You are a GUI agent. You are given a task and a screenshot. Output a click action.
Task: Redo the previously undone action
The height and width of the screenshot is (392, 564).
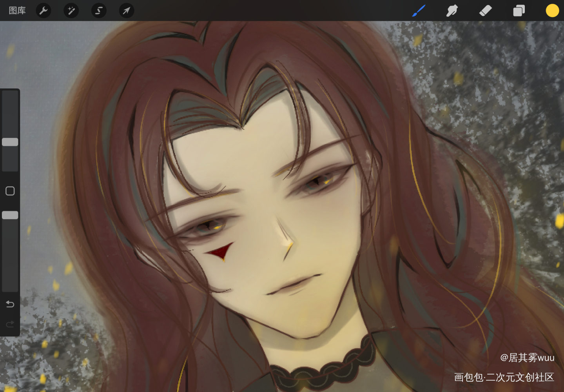[x=10, y=324]
